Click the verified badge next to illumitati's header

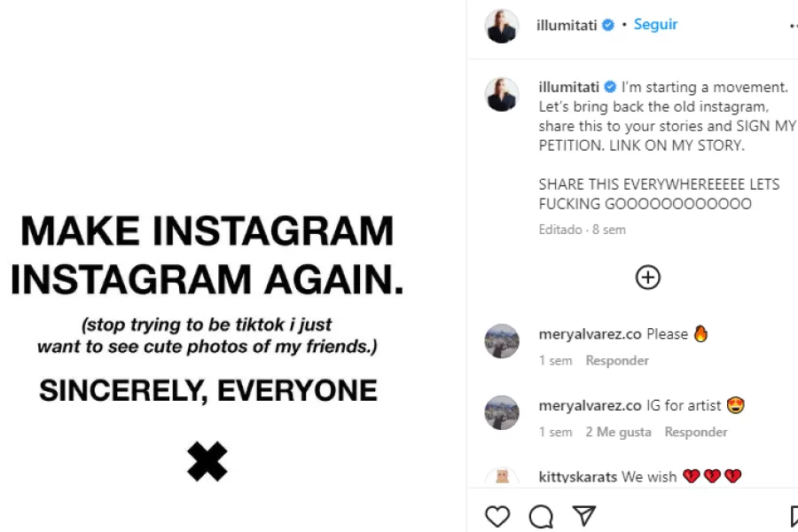pyautogui.click(x=606, y=25)
